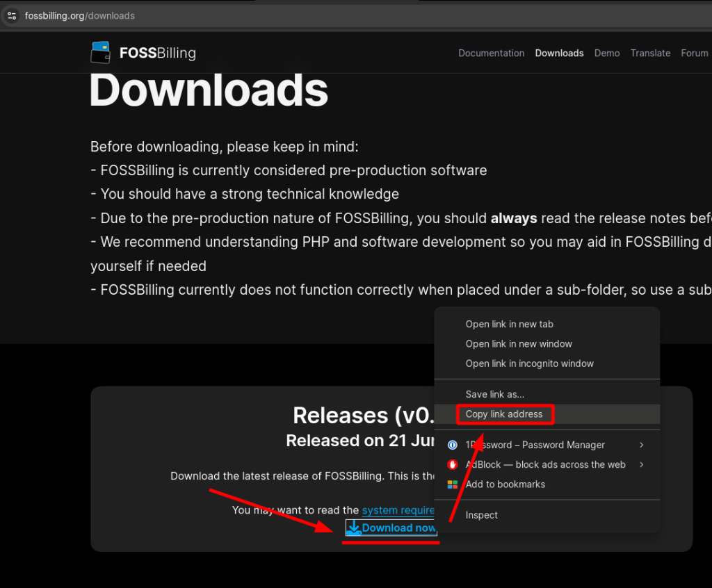Click 'yourself if needed' text line
This screenshot has width=712, height=588.
149,266
